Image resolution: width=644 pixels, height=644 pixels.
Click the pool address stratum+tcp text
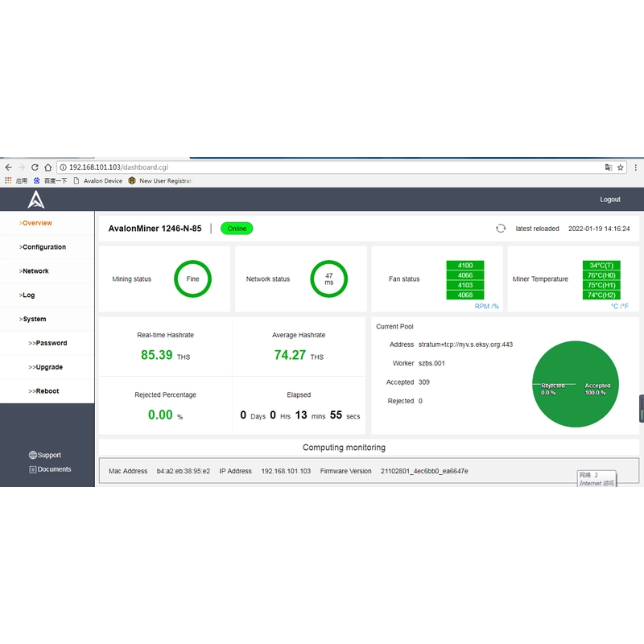[x=466, y=345]
